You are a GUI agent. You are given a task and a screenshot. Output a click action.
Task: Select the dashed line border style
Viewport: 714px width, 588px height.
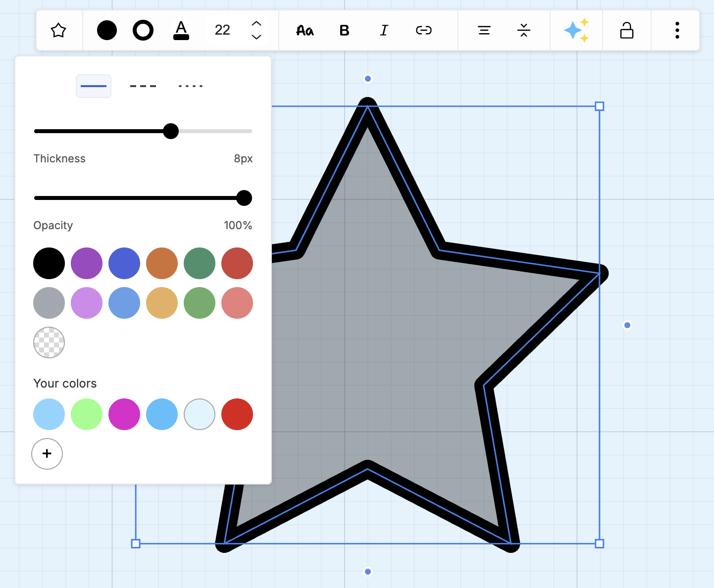point(143,86)
